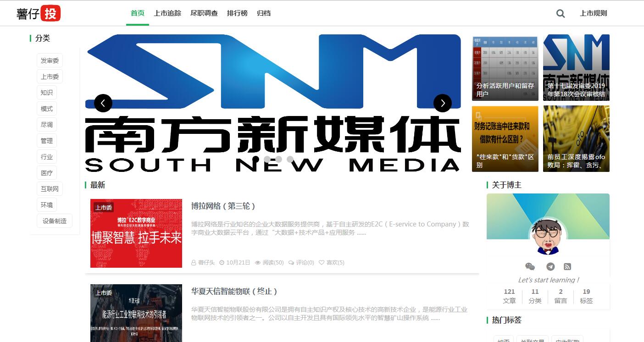Open the search magnifier icon in header
Image resolution: width=644 pixels, height=342 pixels.
[x=561, y=13]
